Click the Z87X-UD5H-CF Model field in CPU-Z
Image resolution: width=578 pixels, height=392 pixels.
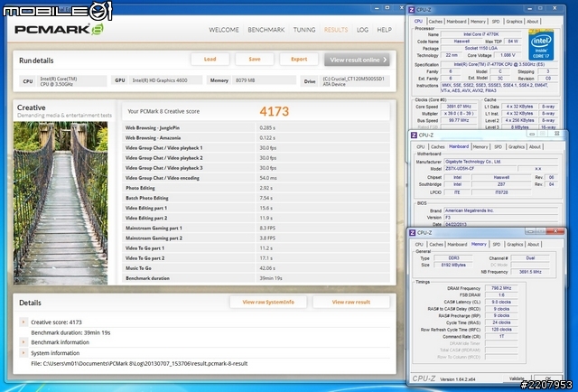pyautogui.click(x=479, y=169)
